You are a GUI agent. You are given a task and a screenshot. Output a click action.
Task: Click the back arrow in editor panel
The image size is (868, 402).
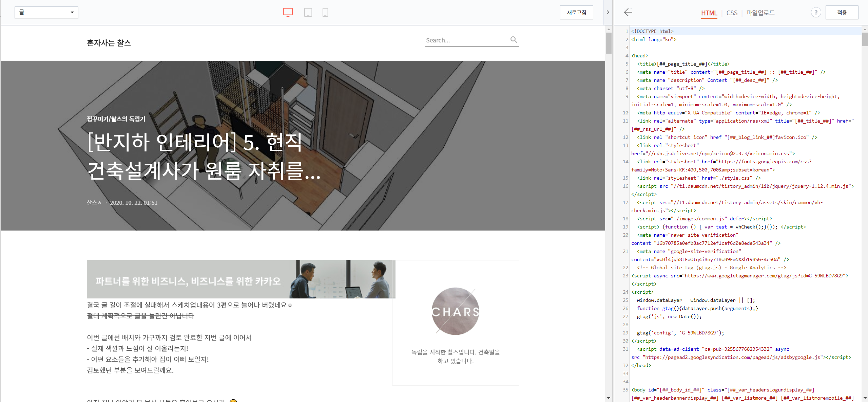tap(628, 13)
